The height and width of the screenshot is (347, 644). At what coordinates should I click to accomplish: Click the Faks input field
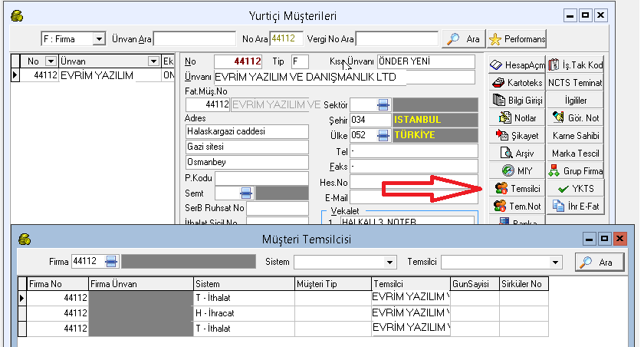413,167
